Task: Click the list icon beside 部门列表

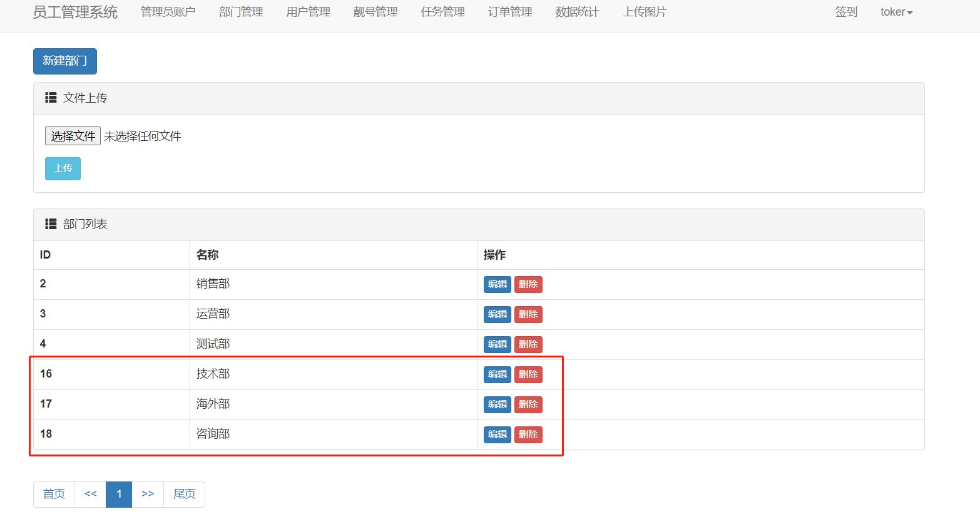Action: pyautogui.click(x=51, y=224)
